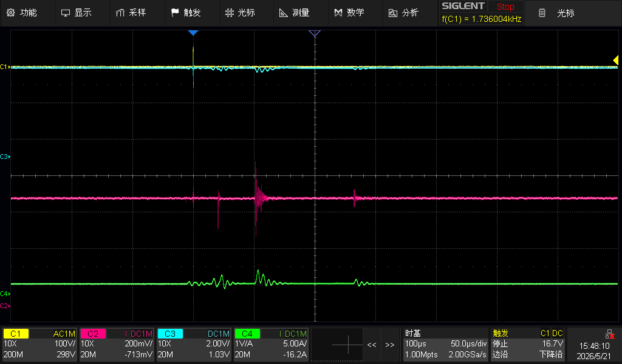The image size is (622, 364).
Task: Select the C3 ground level indicator
Action: click(5, 157)
